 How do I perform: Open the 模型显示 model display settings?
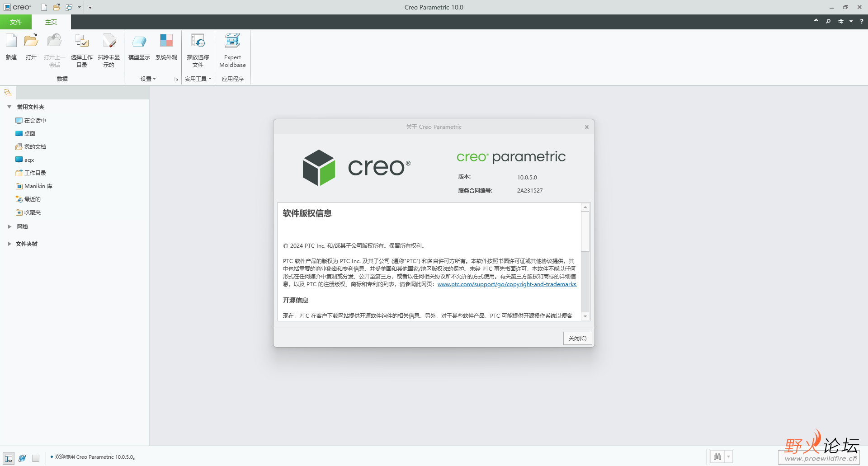(139, 41)
